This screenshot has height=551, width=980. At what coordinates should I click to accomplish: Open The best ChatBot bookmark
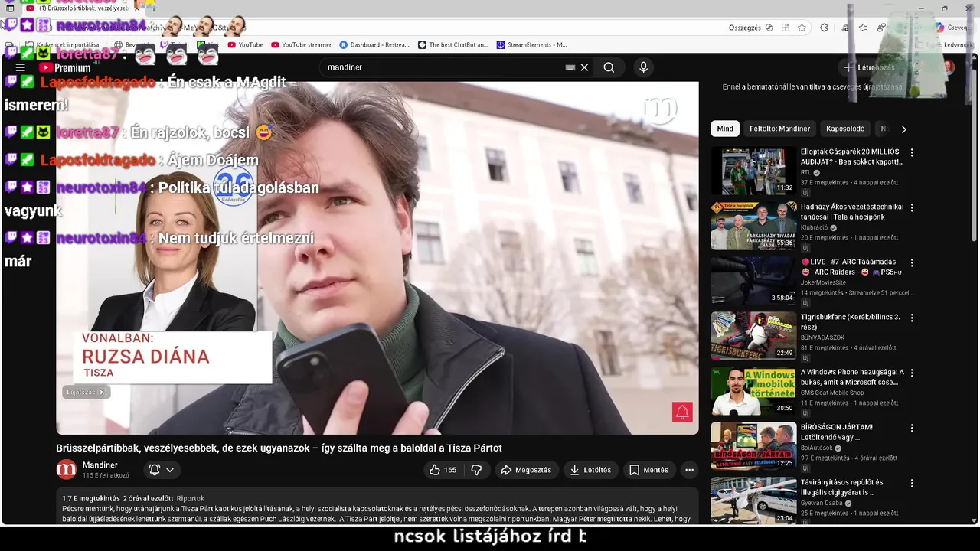coord(453,45)
